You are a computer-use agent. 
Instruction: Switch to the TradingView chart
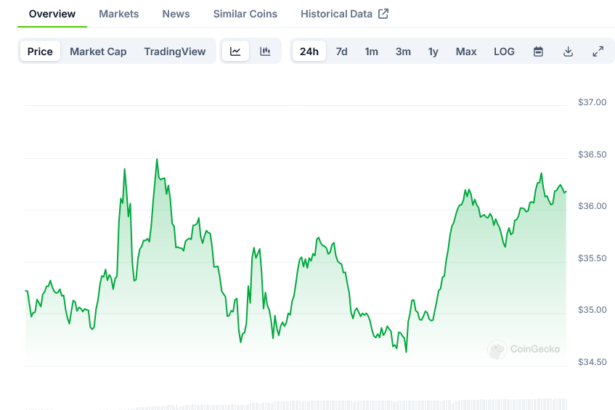(x=175, y=51)
